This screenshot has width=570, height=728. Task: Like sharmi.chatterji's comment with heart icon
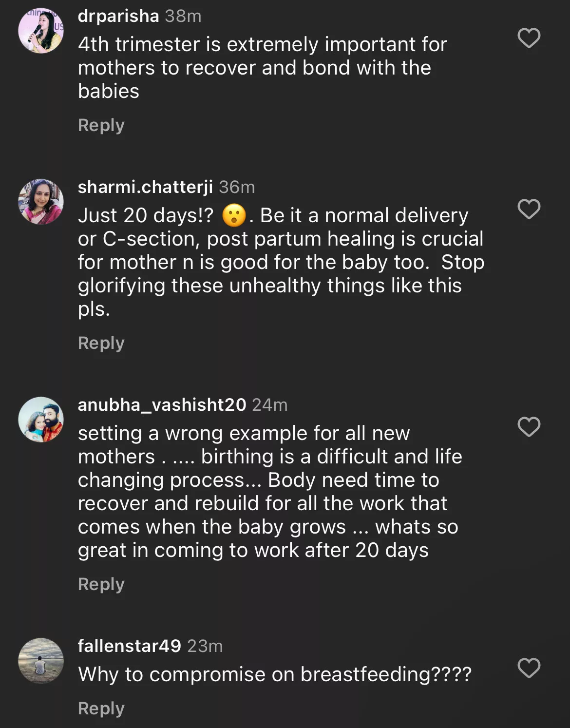tap(529, 209)
